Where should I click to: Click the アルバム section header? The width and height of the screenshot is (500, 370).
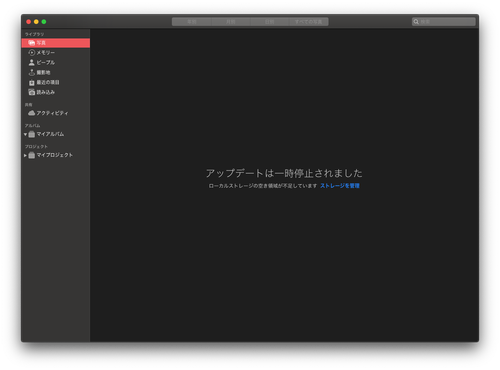tap(32, 126)
